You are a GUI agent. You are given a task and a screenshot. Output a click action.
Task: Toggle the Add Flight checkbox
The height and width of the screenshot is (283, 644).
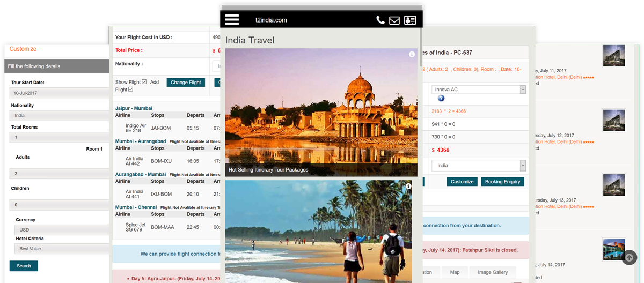pyautogui.click(x=130, y=90)
